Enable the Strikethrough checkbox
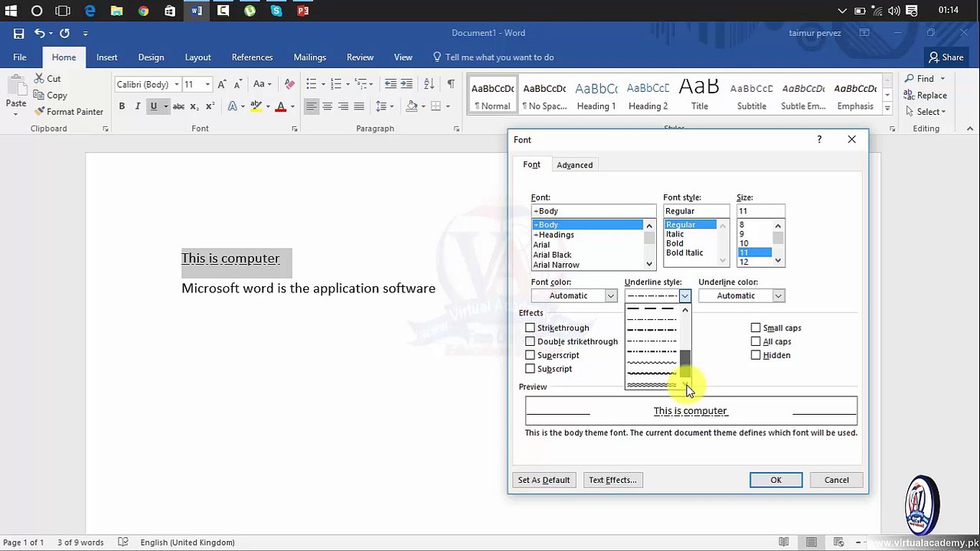The width and height of the screenshot is (980, 551). (x=530, y=328)
